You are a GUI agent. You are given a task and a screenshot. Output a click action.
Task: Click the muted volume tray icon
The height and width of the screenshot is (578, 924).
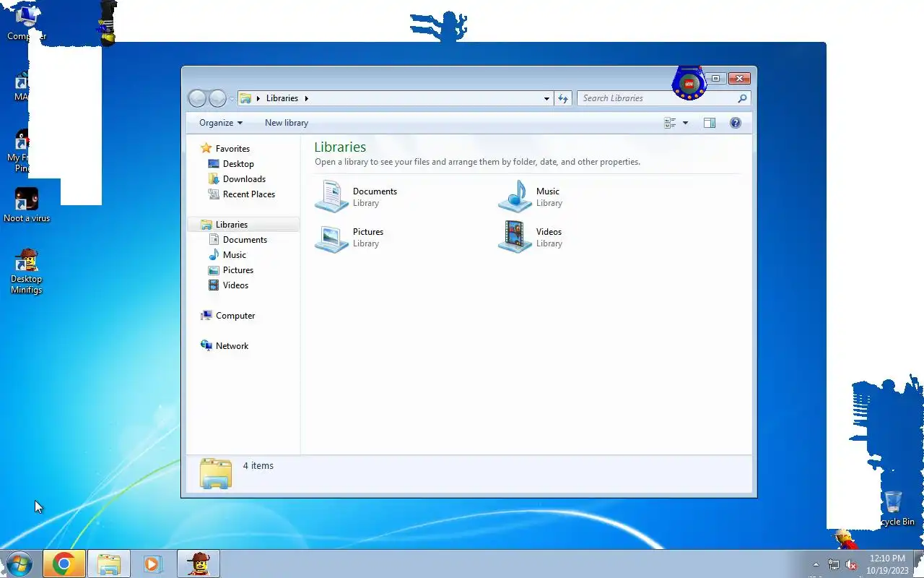[x=851, y=565]
